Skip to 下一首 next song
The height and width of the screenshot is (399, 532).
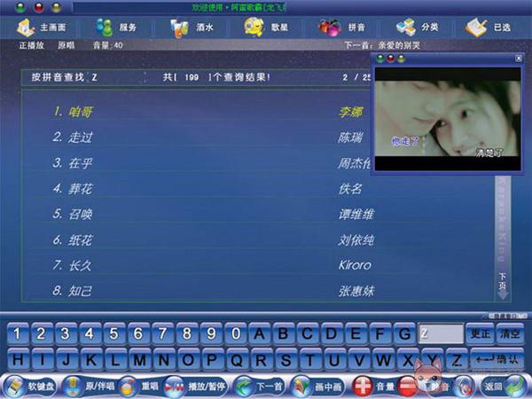coord(259,387)
